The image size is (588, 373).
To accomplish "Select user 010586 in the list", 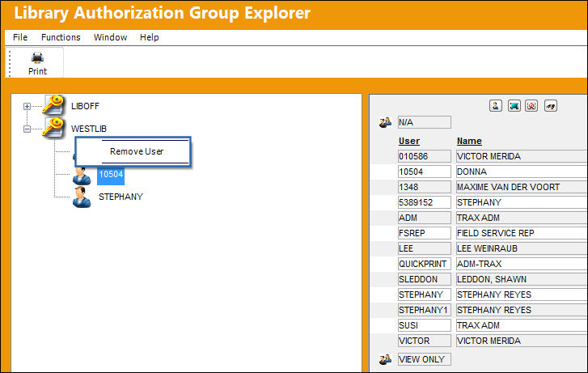I will [x=425, y=156].
